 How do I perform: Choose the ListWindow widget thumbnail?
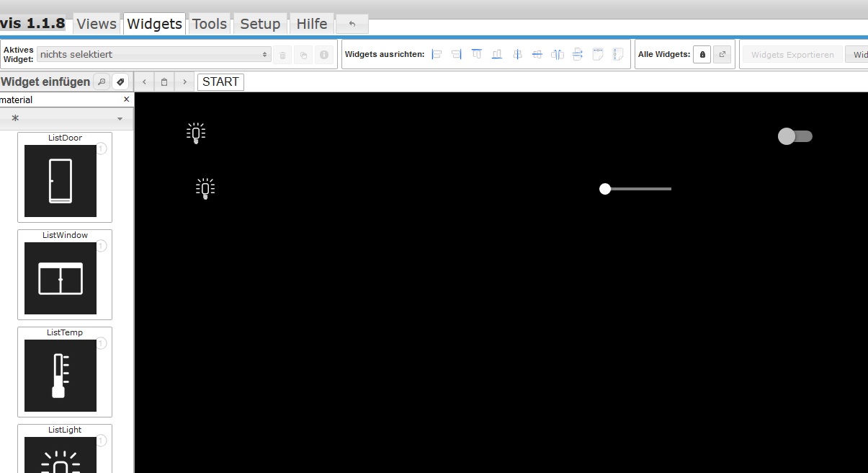coord(61,278)
